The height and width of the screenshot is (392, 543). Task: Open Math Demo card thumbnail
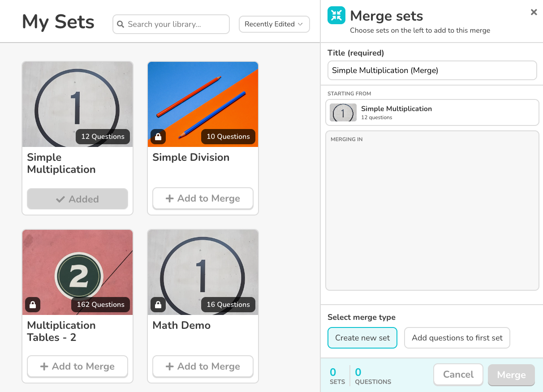pyautogui.click(x=203, y=272)
